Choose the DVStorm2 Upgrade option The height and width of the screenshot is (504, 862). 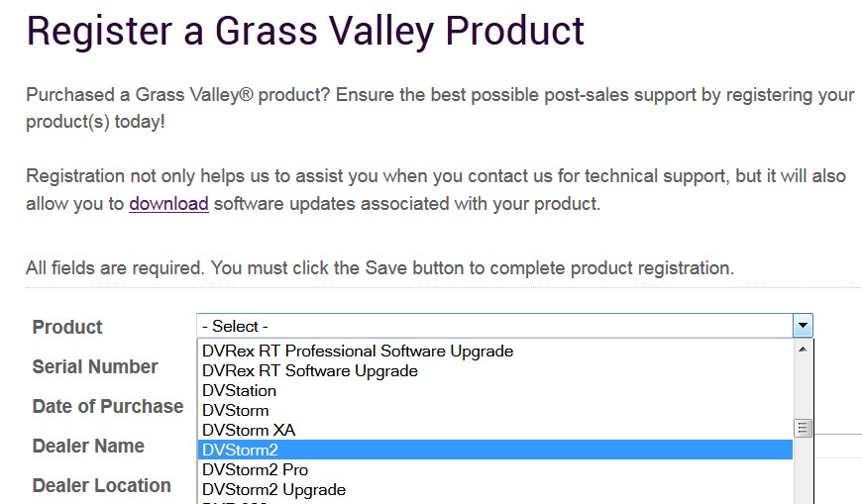273,489
